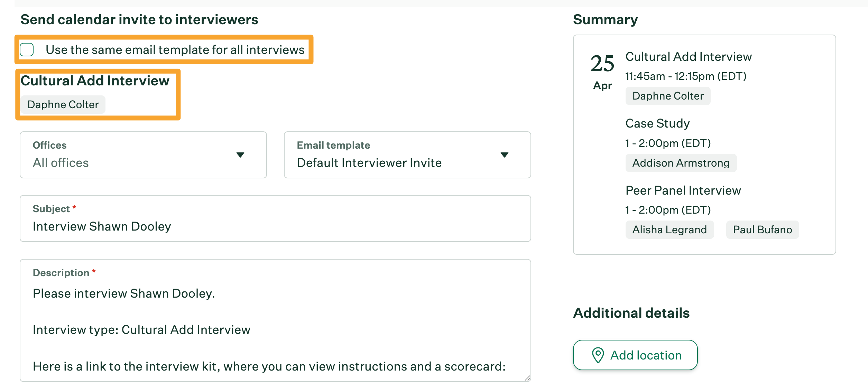The height and width of the screenshot is (383, 868).
Task: Click Daphne Colter chip in Summary panel
Action: pyautogui.click(x=668, y=96)
